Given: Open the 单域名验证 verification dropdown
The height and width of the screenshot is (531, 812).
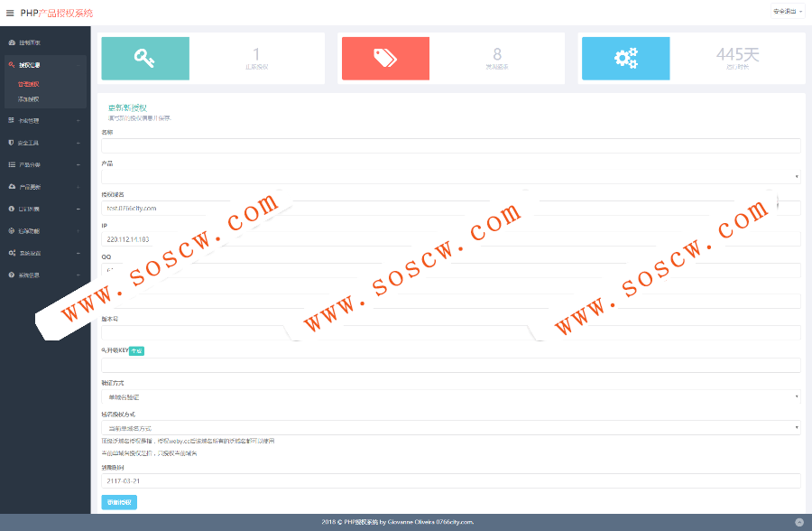Looking at the screenshot, I should coord(451,396).
